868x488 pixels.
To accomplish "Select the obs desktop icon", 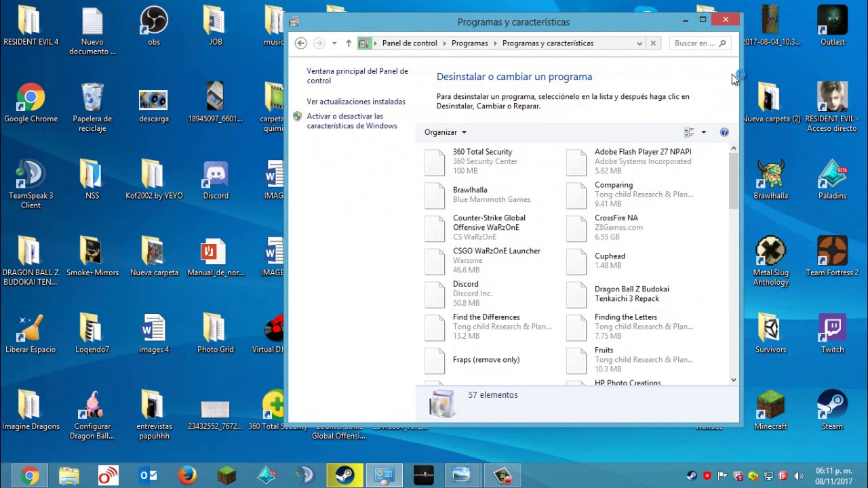I will click(154, 26).
